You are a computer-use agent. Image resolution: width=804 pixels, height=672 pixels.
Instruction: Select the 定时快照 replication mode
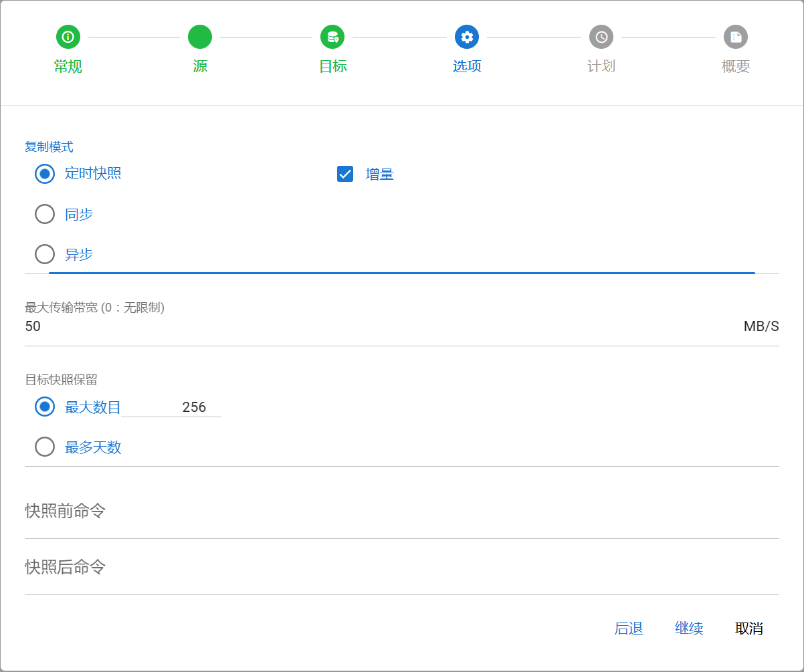45,174
